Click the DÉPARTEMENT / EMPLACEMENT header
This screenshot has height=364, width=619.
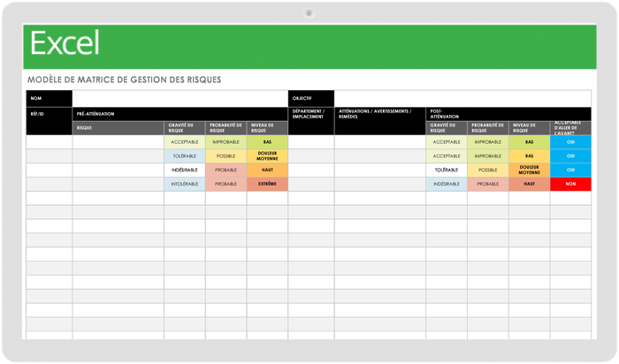point(310,114)
